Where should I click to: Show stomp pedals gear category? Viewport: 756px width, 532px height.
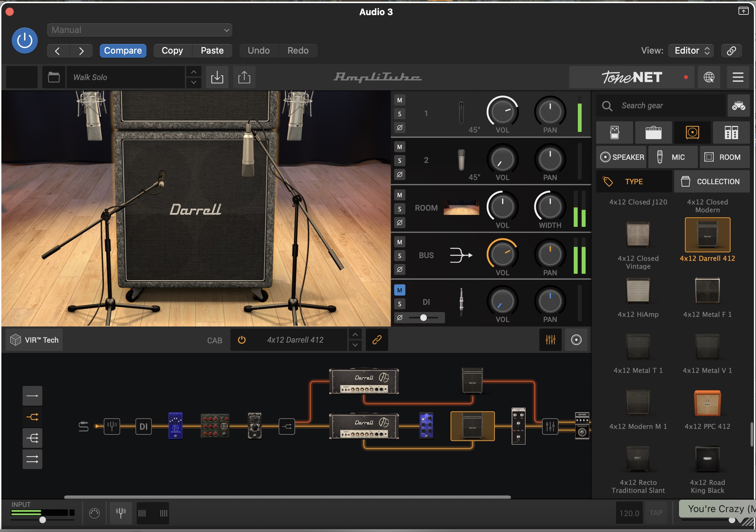(614, 132)
